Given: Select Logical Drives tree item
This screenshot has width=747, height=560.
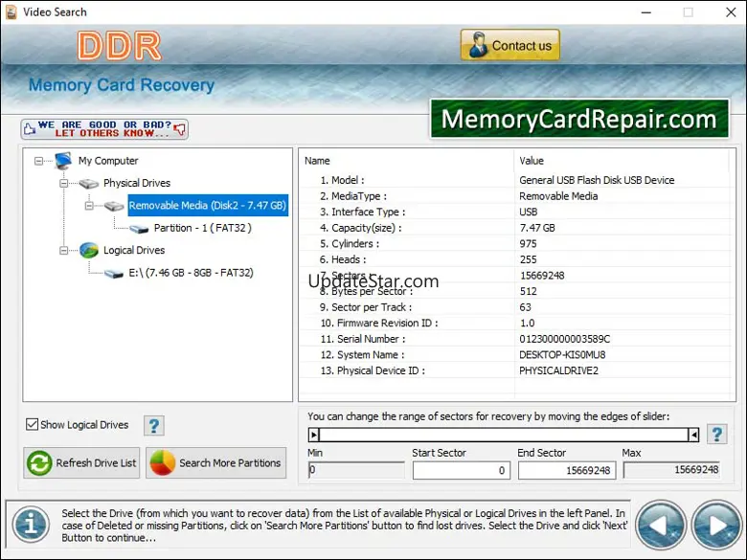Looking at the screenshot, I should (134, 251).
